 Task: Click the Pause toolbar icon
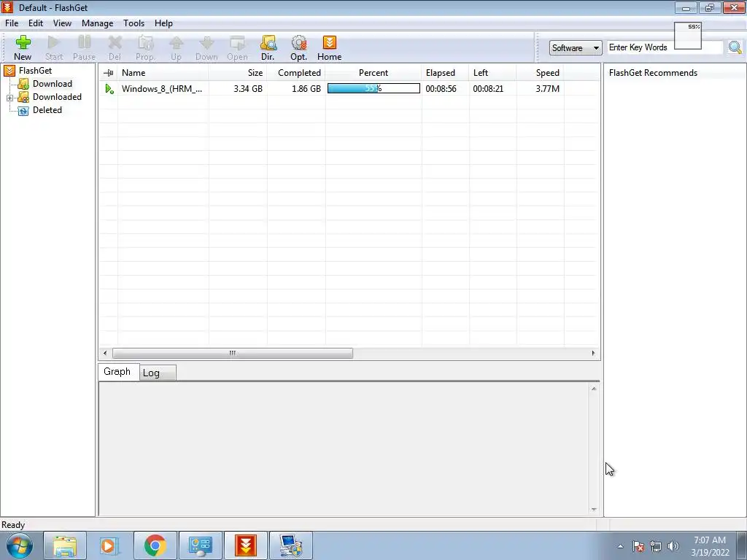[x=84, y=48]
